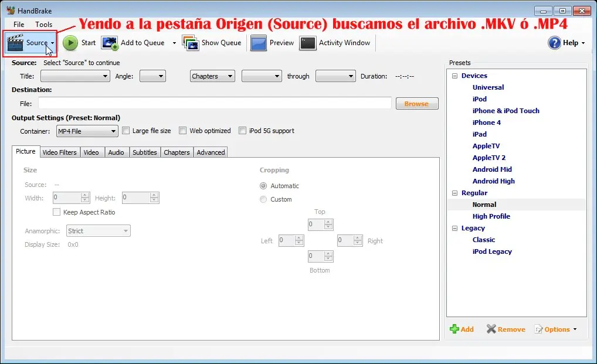
Task: Click the green Start play icon
Action: point(70,43)
